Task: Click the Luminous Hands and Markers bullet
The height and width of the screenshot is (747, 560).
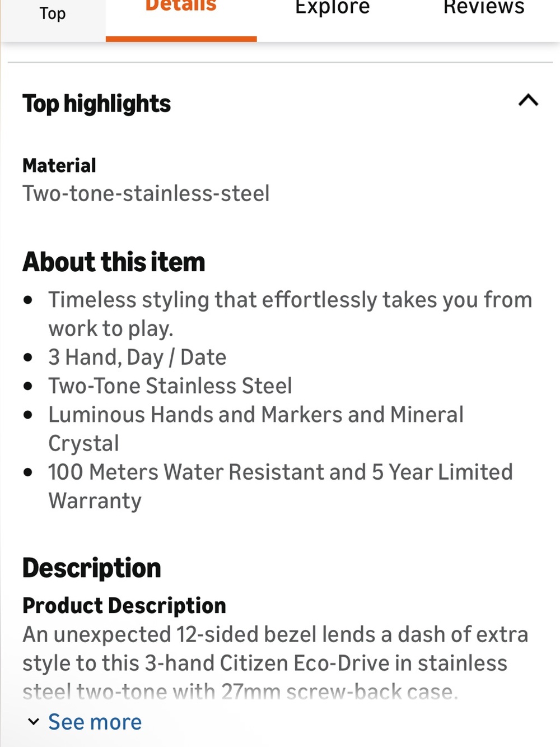Action: pos(256,429)
